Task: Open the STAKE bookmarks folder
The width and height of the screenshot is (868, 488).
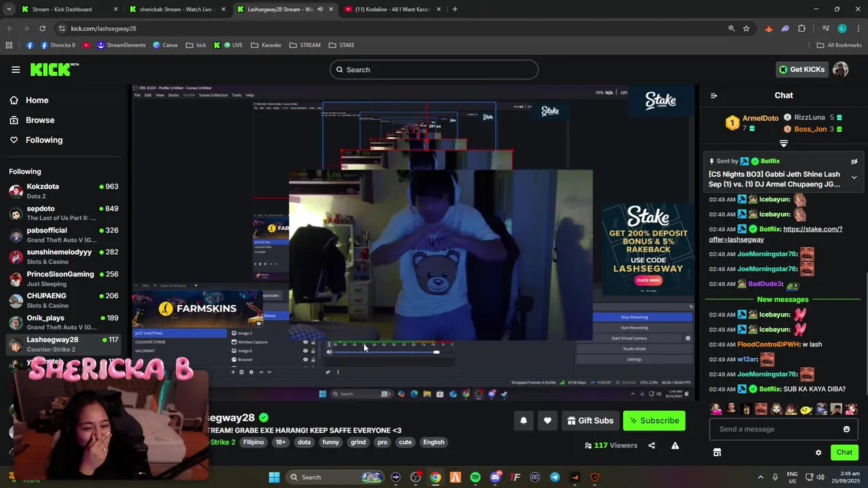Action: point(341,45)
